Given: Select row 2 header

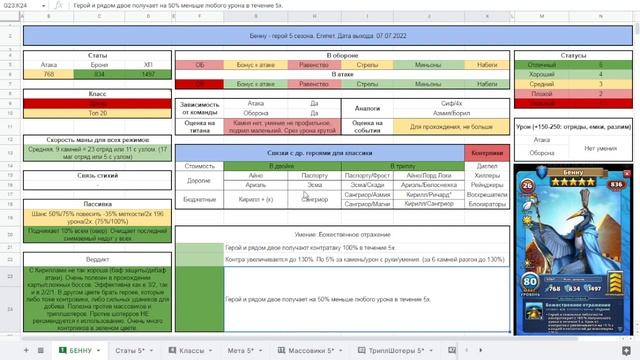Looking at the screenshot, I should coord(10,36).
